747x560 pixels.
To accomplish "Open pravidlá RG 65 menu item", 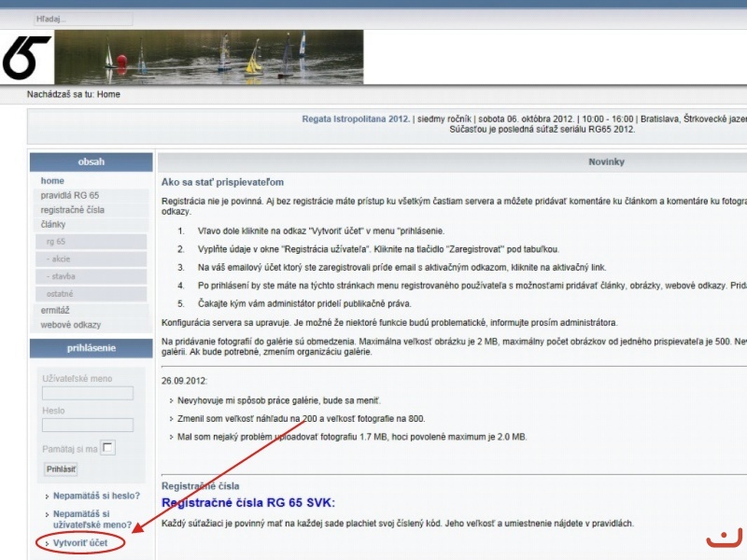I will coord(70,195).
